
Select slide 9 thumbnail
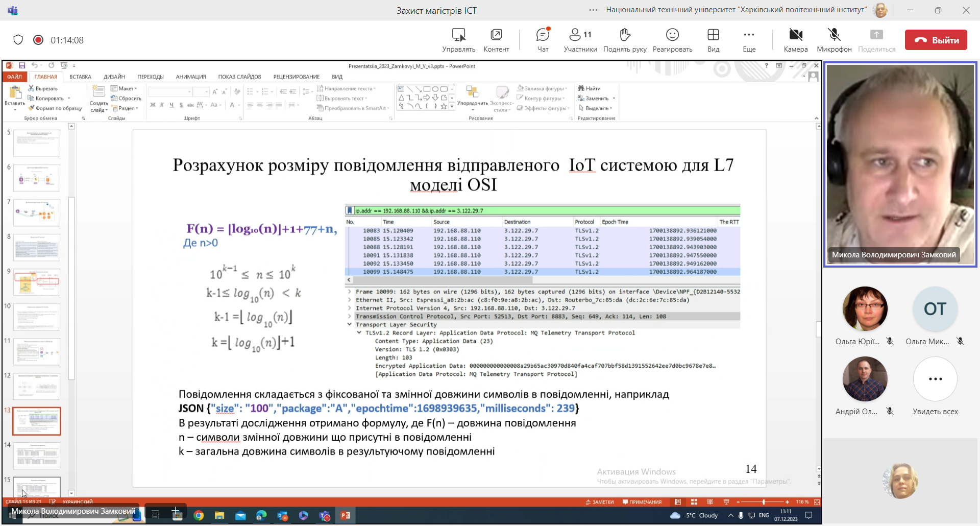[37, 282]
